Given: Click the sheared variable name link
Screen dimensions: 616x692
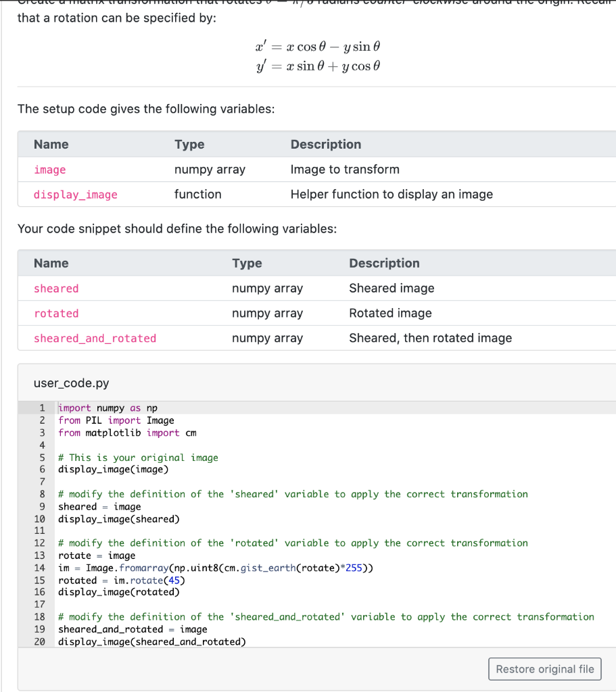Looking at the screenshot, I should coord(56,288).
